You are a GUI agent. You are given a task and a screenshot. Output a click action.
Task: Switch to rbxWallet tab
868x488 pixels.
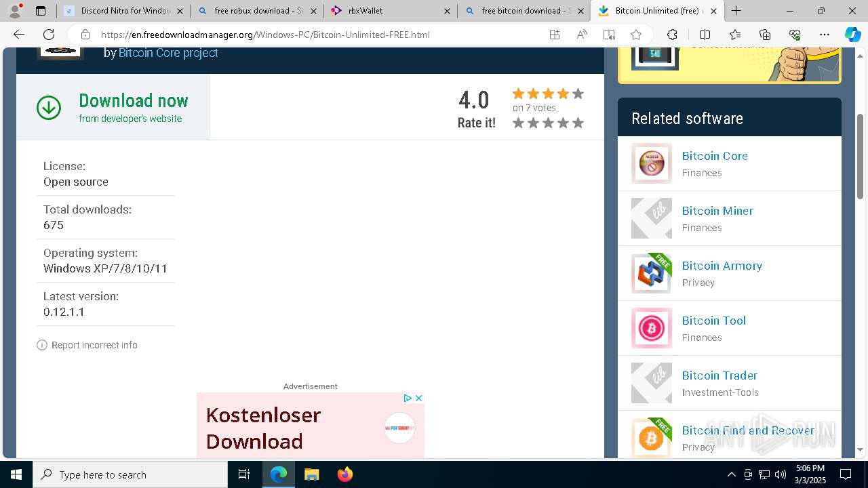point(389,11)
